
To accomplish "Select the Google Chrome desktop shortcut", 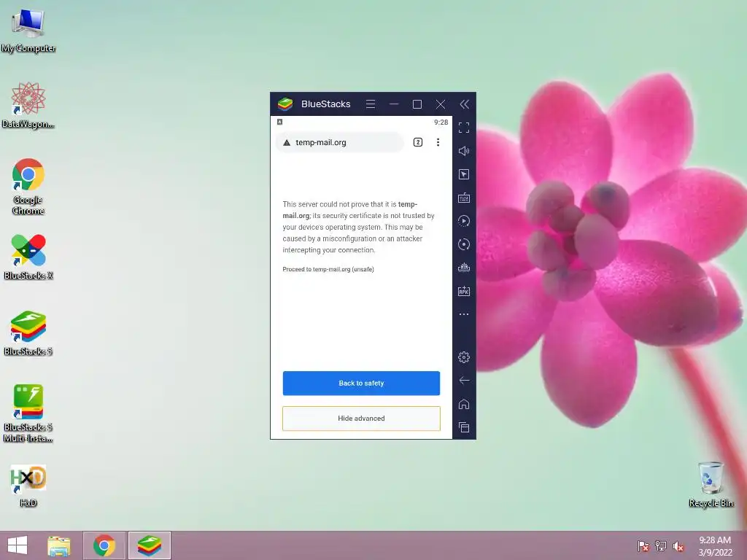I will (x=28, y=187).
